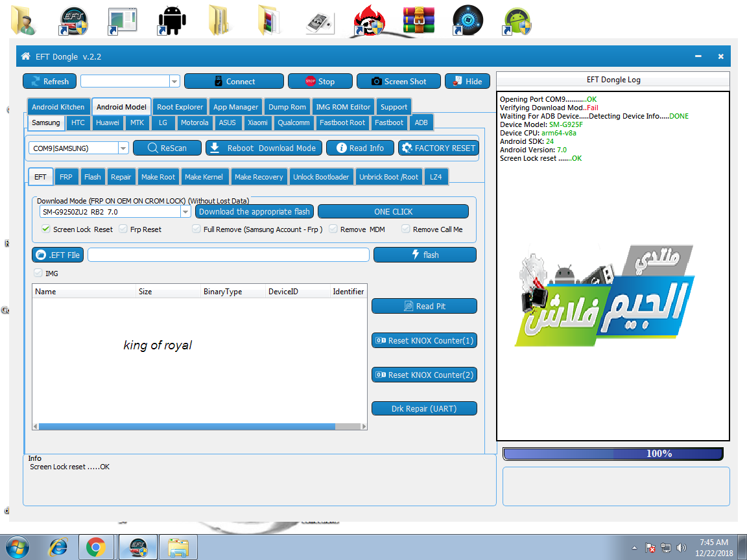Reboot device into Download Mode

pos(263,148)
